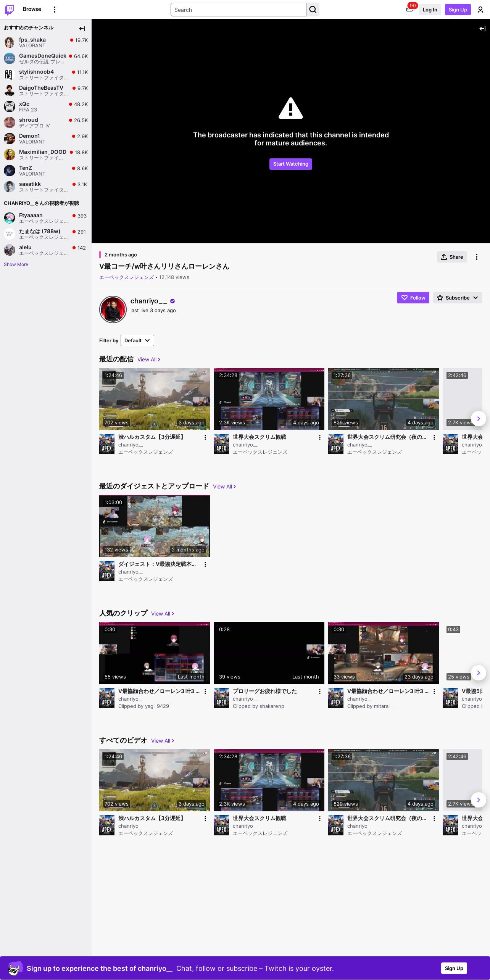Open options for 世界大会スクリム研究会 in すべてのビデオ
The width and height of the screenshot is (490, 980).
[x=434, y=819]
